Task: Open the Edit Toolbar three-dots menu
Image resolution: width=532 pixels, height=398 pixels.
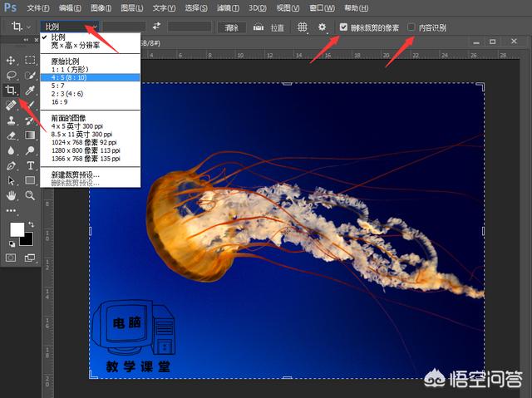Action: (x=11, y=210)
